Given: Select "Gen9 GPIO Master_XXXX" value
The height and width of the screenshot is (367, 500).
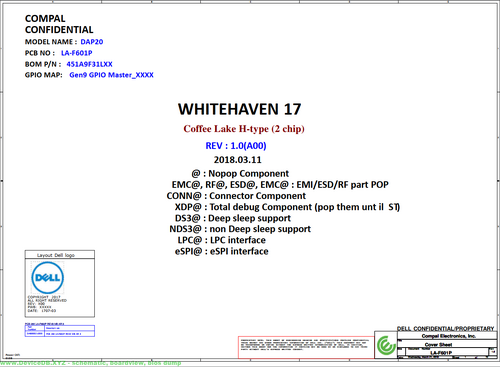Looking at the screenshot, I should 111,75.
